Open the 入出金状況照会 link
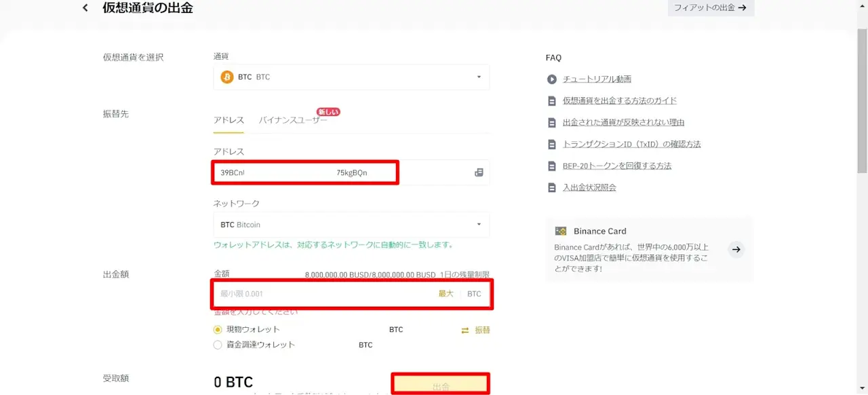Image resolution: width=868 pixels, height=395 pixels. (x=589, y=188)
